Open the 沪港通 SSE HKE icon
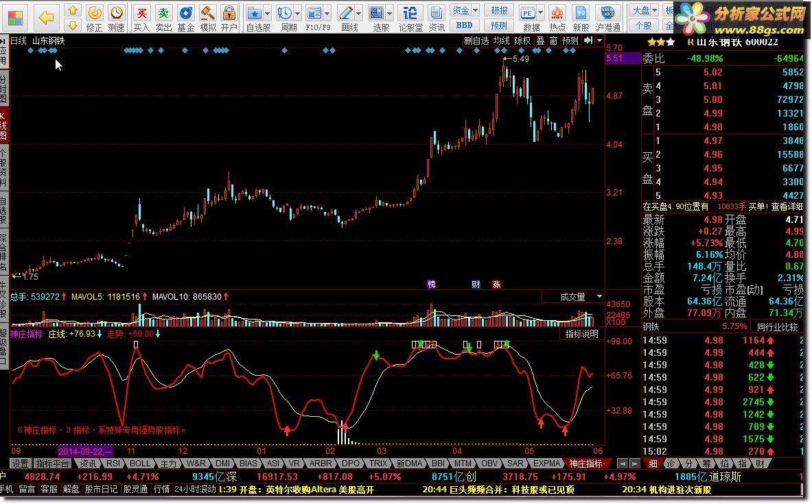812x504 pixels. click(x=608, y=12)
